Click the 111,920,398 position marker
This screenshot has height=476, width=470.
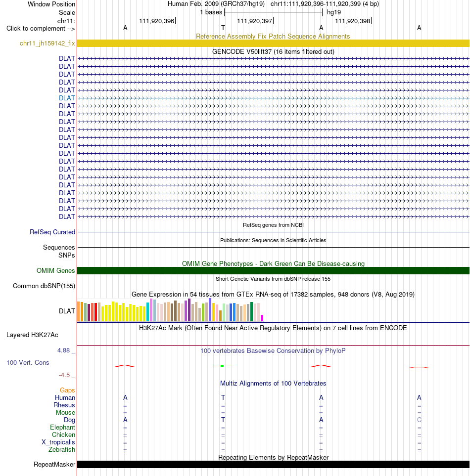point(353,21)
